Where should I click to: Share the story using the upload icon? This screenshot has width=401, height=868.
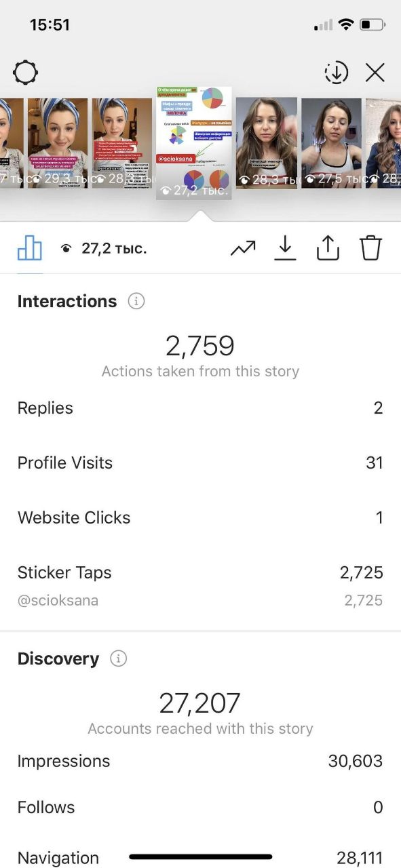(328, 248)
